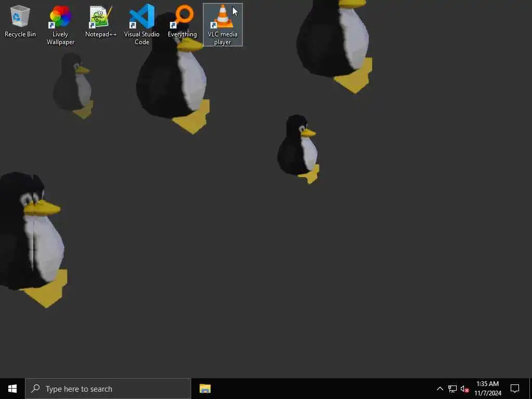Open File Explorer from the taskbar

coord(205,389)
